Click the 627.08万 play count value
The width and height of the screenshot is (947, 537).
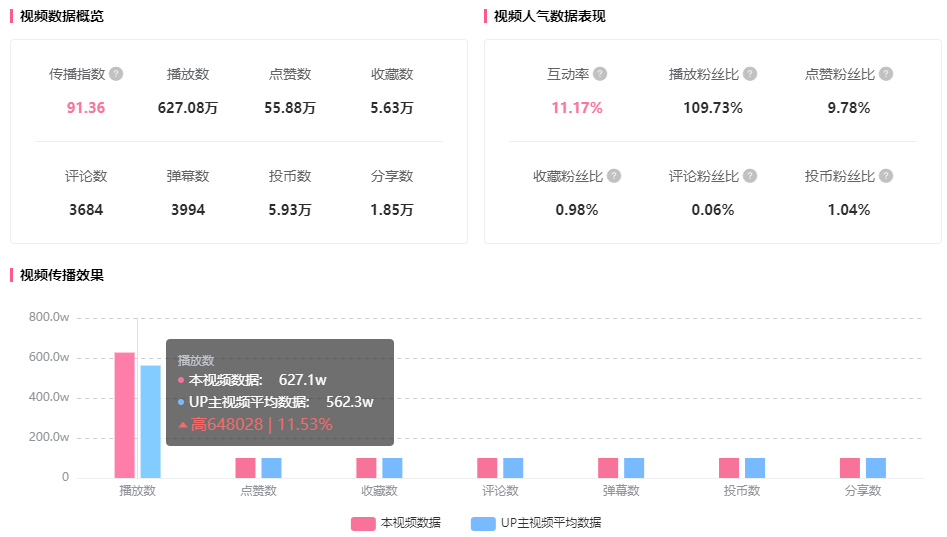pos(188,108)
